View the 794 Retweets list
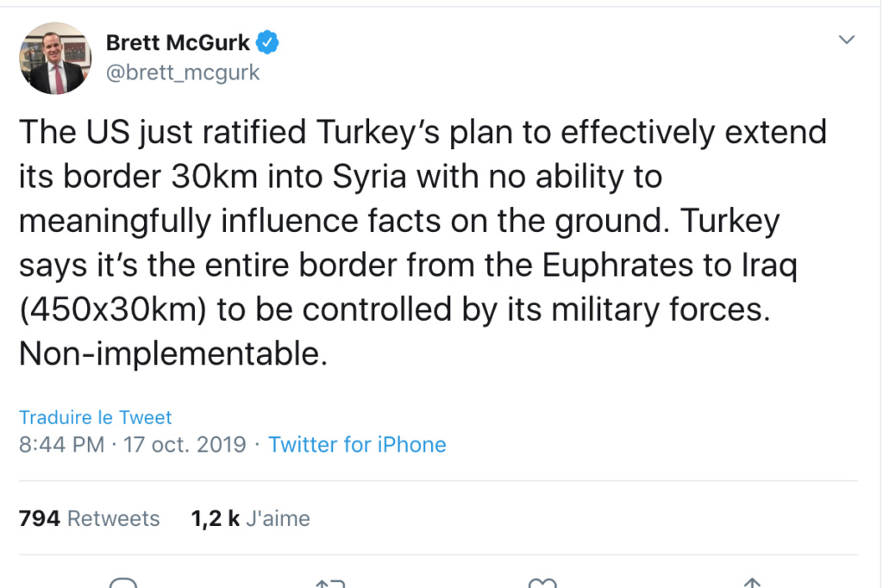 point(89,518)
